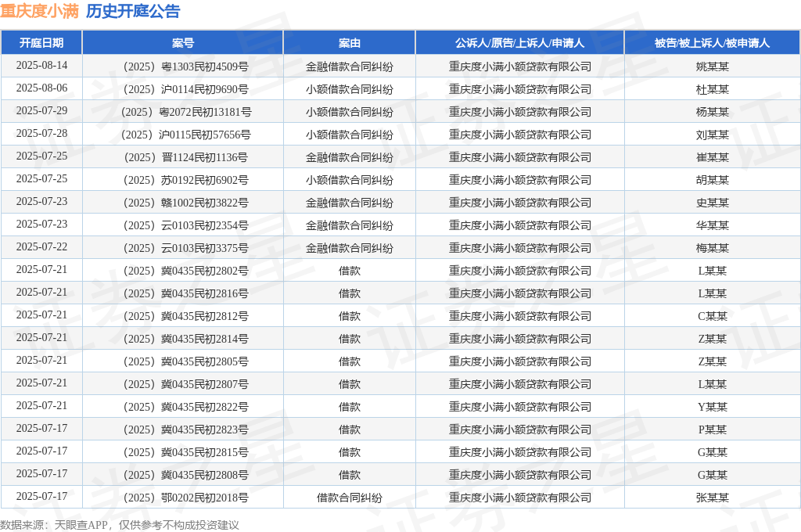Click defendant name 史某某

click(x=712, y=203)
